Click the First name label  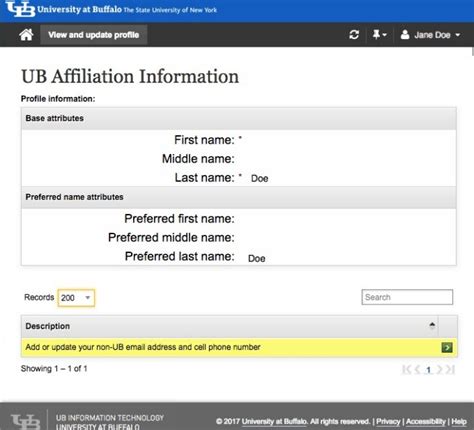coord(204,140)
